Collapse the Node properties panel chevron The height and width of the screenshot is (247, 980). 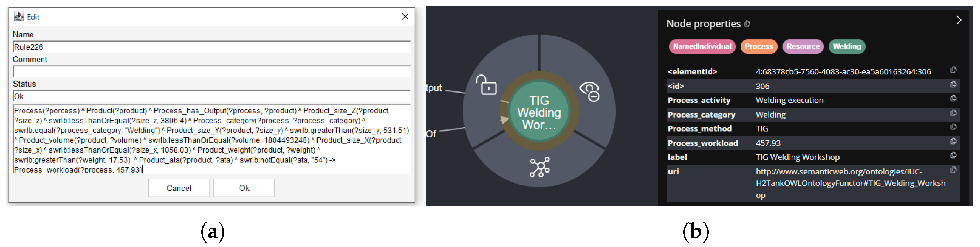coord(958,20)
